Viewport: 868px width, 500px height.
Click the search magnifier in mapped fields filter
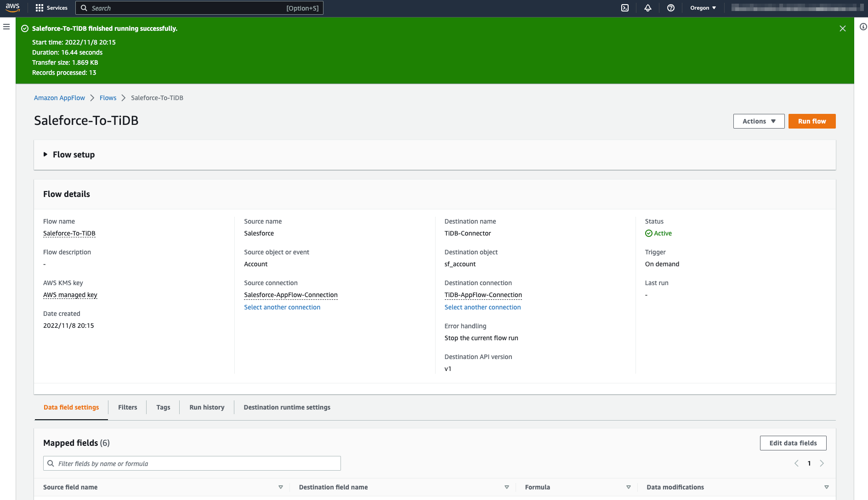51,463
